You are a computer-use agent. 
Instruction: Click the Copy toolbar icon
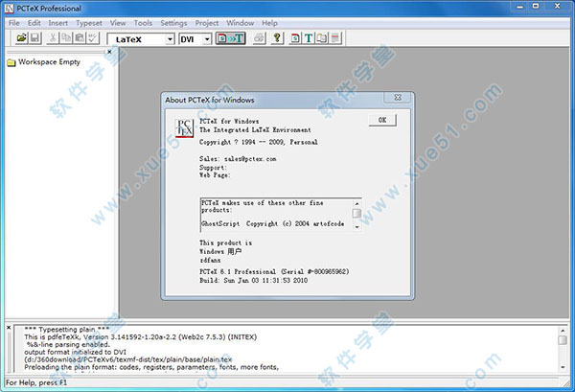pyautogui.click(x=66, y=38)
